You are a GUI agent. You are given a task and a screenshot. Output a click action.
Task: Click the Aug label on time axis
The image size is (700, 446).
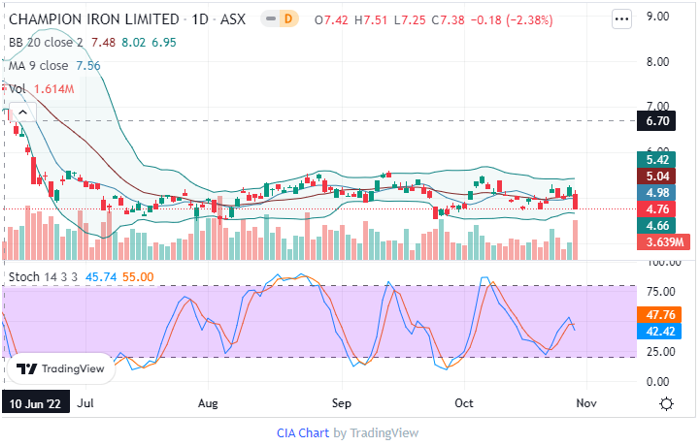[x=208, y=404]
